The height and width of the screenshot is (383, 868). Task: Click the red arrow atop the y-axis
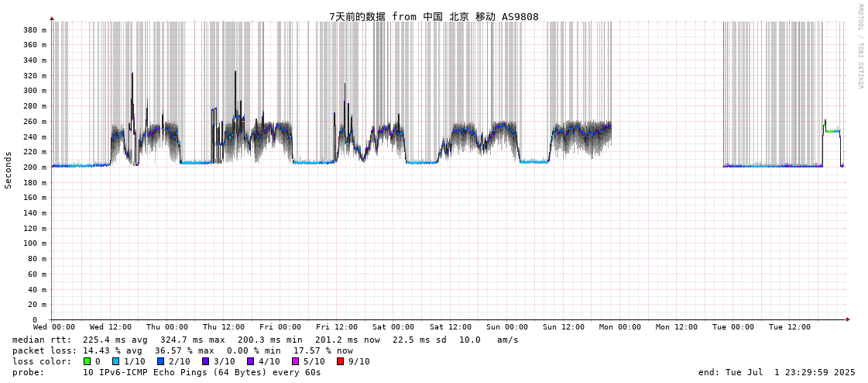pos(51,19)
